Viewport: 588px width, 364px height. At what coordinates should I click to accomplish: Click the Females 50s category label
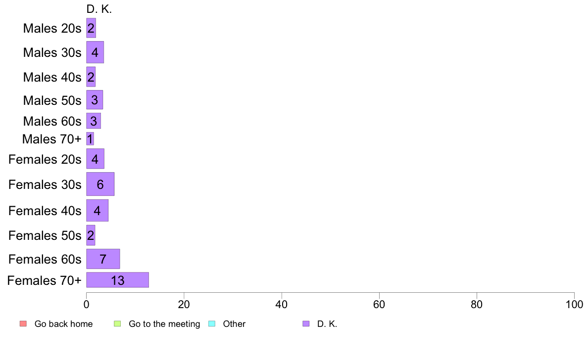tap(45, 235)
